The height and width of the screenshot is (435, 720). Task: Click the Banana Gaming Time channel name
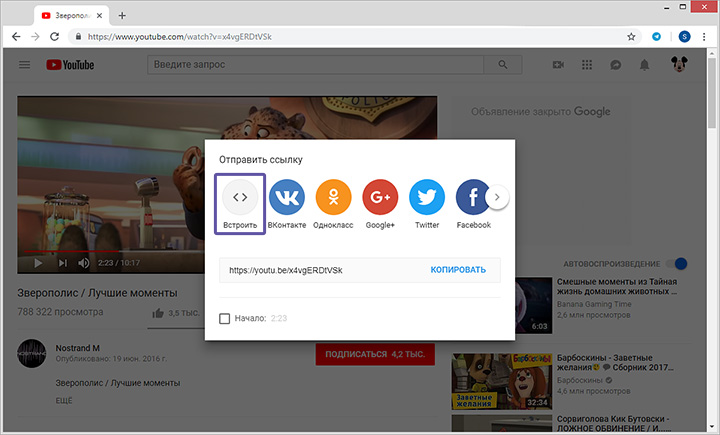pyautogui.click(x=594, y=304)
